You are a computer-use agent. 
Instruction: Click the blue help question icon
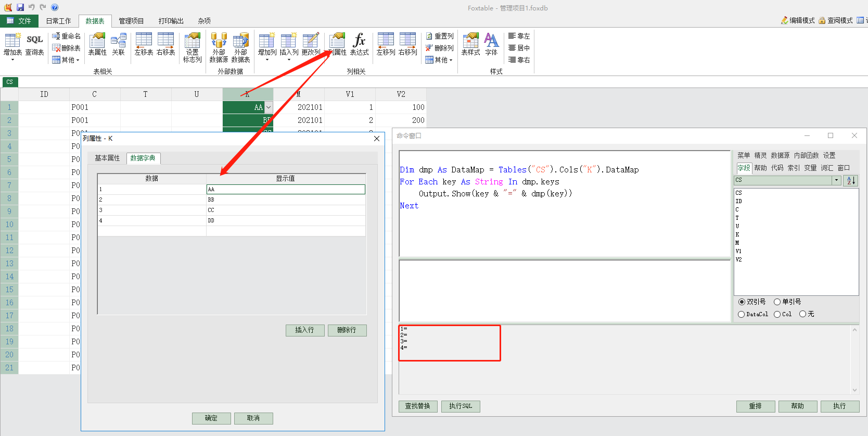click(55, 7)
